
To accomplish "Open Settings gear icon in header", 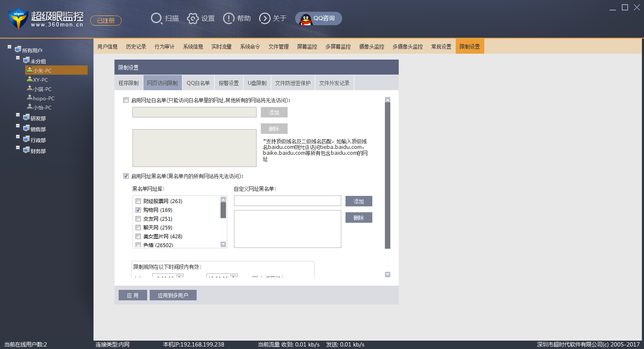I will coord(192,18).
